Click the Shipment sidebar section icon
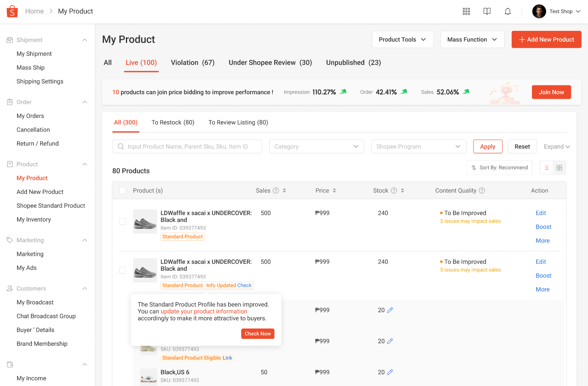This screenshot has width=588, height=386. [10, 40]
